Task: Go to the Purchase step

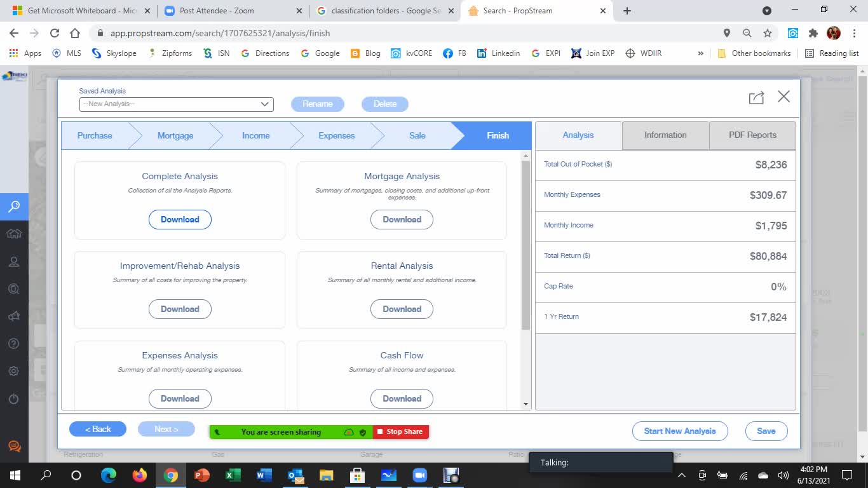Action: click(x=95, y=135)
